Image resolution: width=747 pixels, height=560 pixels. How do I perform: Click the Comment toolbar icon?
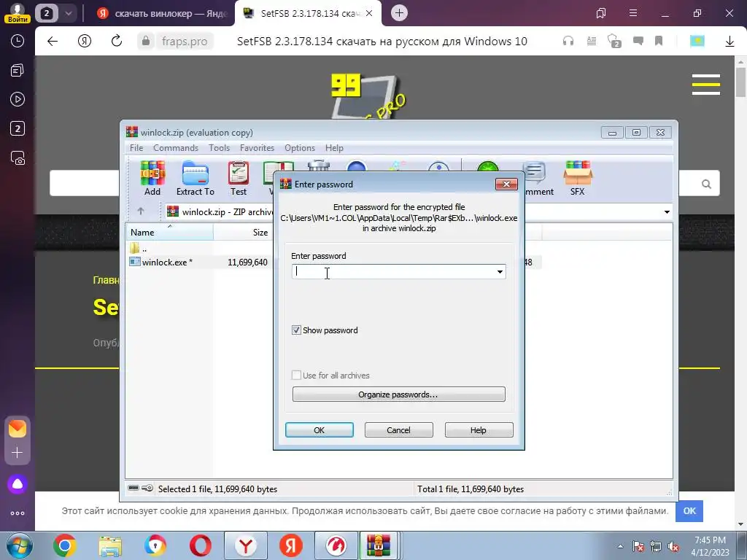[x=538, y=178]
